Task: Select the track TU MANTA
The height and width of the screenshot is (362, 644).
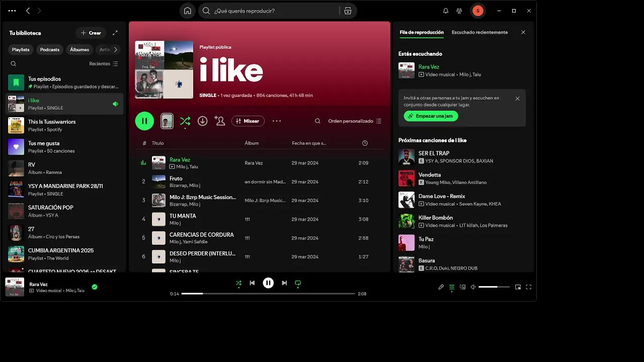Action: pyautogui.click(x=260, y=219)
